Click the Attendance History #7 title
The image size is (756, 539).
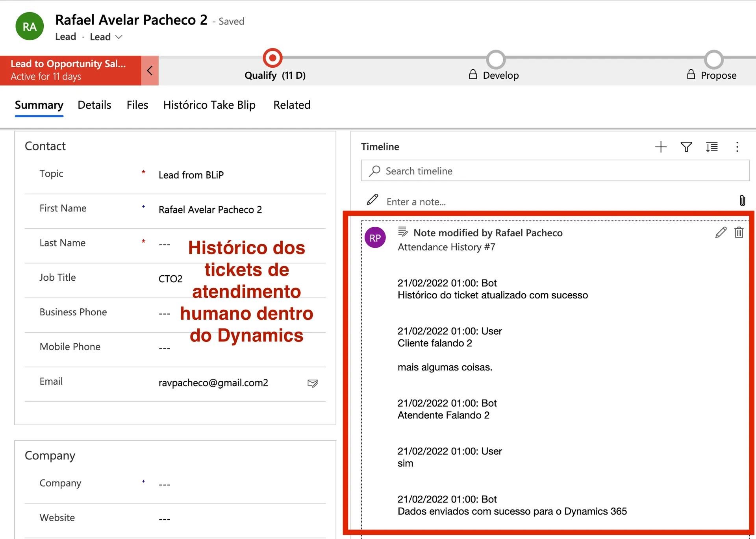447,247
